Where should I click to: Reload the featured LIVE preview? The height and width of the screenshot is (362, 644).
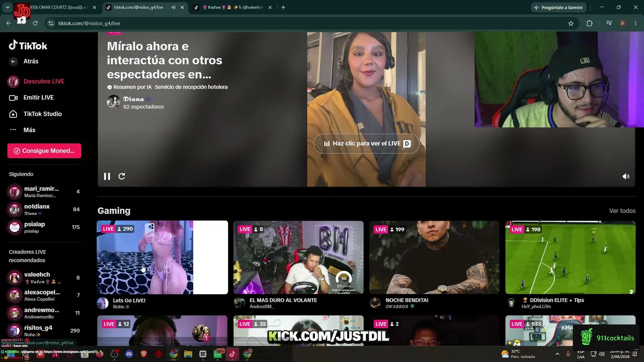pyautogui.click(x=122, y=176)
